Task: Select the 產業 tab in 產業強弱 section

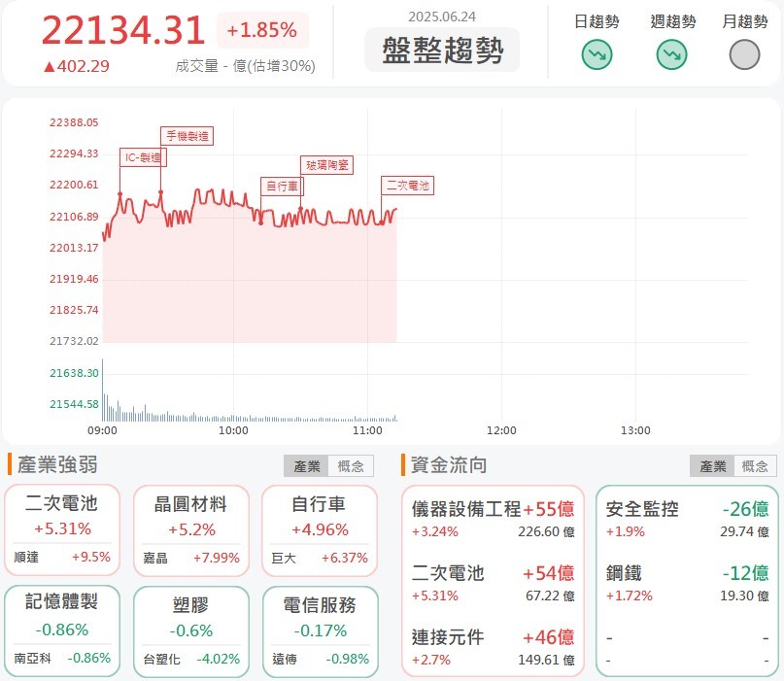Action: [306, 466]
